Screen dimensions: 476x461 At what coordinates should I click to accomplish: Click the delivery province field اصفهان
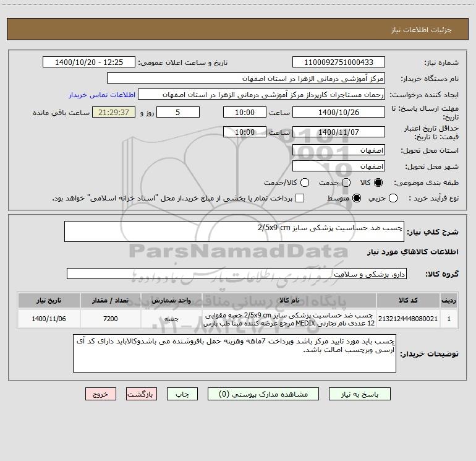tap(339, 150)
